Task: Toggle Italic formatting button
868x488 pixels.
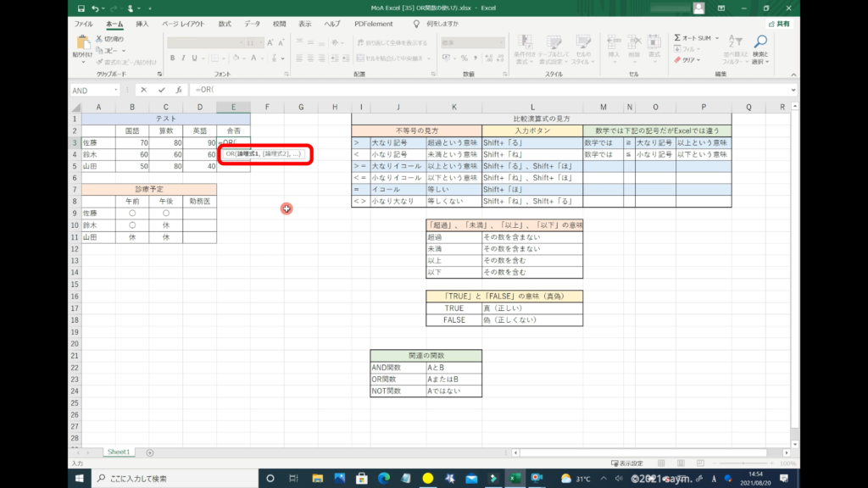Action: coord(183,58)
